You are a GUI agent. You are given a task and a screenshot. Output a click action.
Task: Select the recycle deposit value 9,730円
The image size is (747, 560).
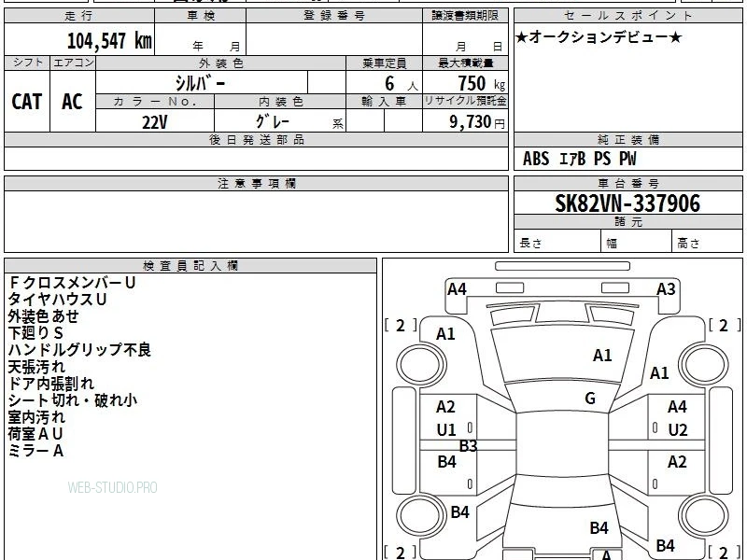point(477,122)
